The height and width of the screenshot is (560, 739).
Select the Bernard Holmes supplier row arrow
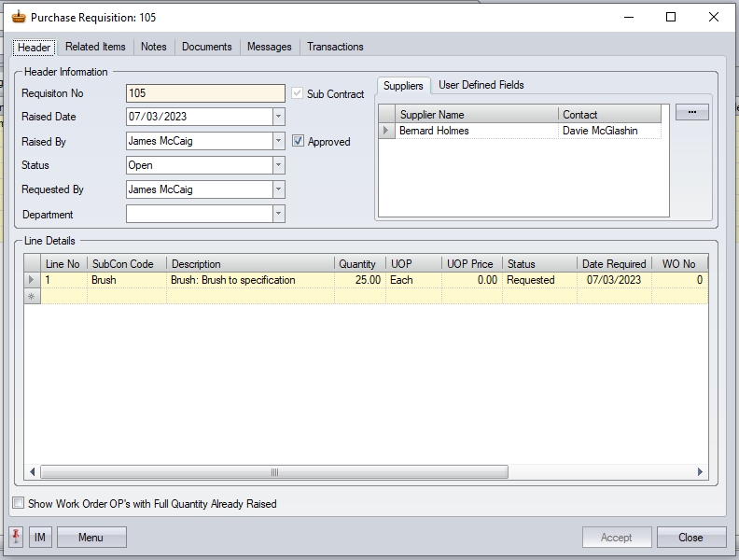[386, 132]
